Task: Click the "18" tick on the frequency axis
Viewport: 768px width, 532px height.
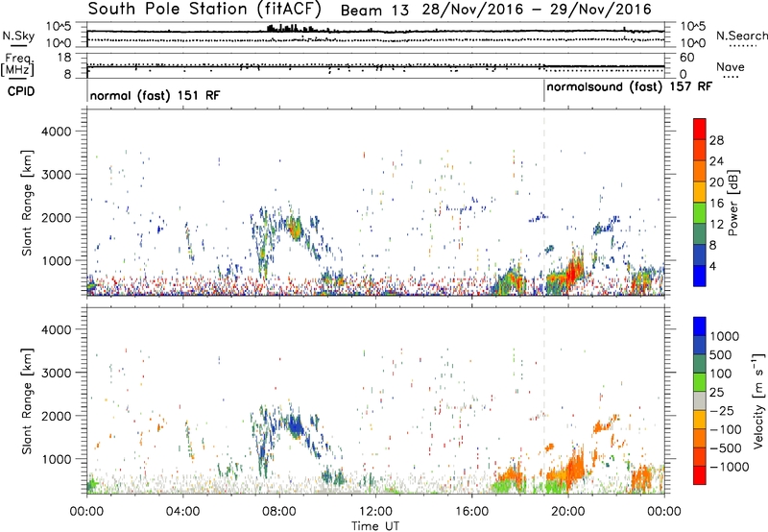Action: [x=64, y=58]
